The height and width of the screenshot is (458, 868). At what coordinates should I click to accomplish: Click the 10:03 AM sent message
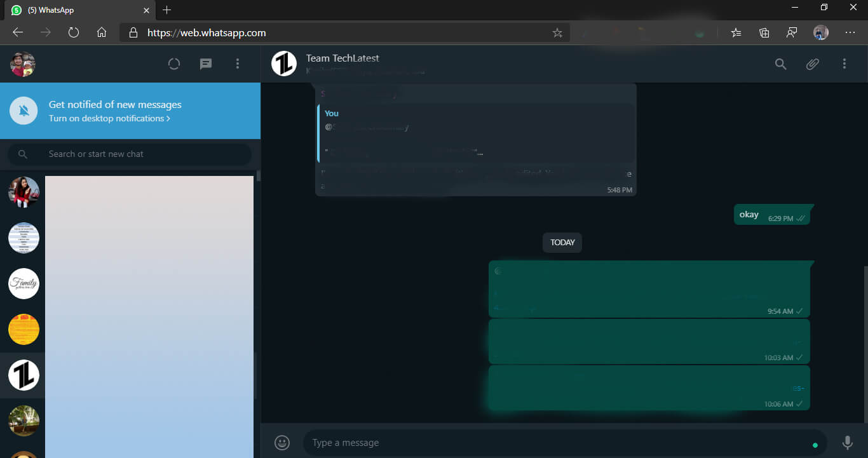[x=649, y=341]
